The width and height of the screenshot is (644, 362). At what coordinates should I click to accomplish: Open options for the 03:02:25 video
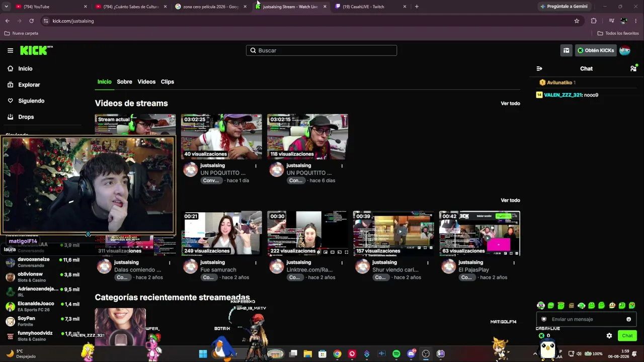pos(256,165)
